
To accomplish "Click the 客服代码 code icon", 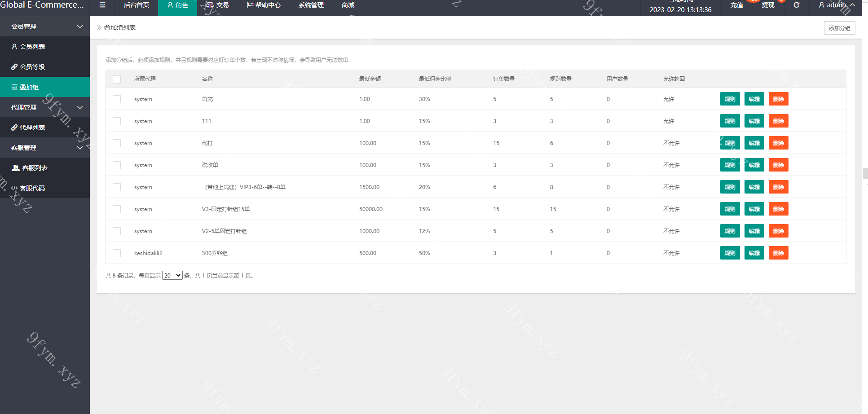I will point(14,188).
